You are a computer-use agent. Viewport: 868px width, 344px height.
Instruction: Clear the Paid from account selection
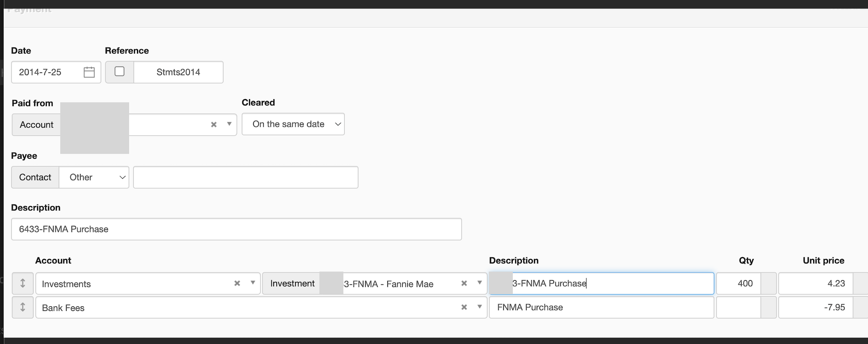[x=214, y=124]
